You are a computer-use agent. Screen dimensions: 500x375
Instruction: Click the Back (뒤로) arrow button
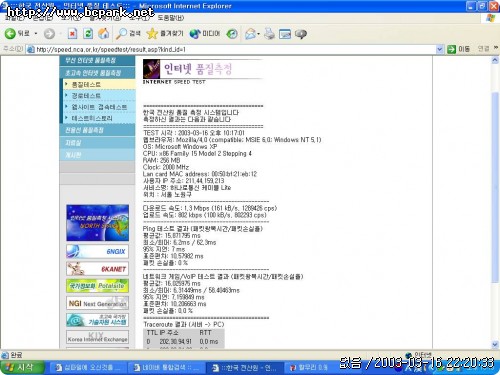click(x=17, y=34)
